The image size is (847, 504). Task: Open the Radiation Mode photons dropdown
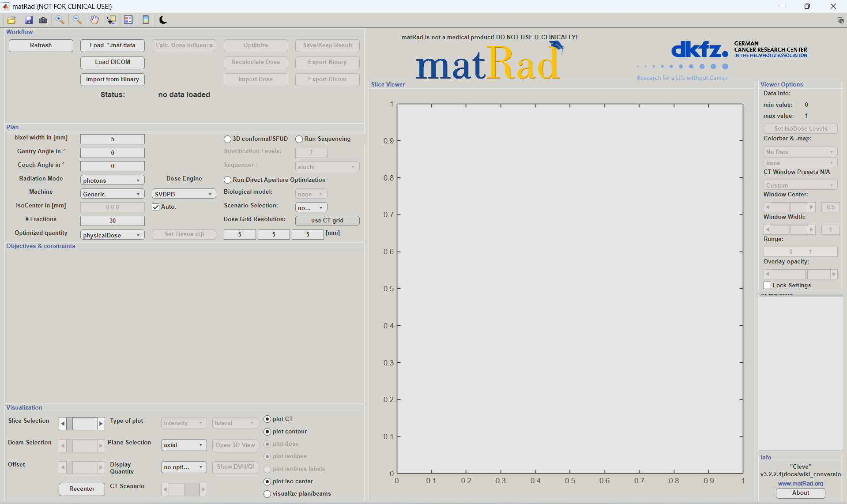tap(112, 181)
